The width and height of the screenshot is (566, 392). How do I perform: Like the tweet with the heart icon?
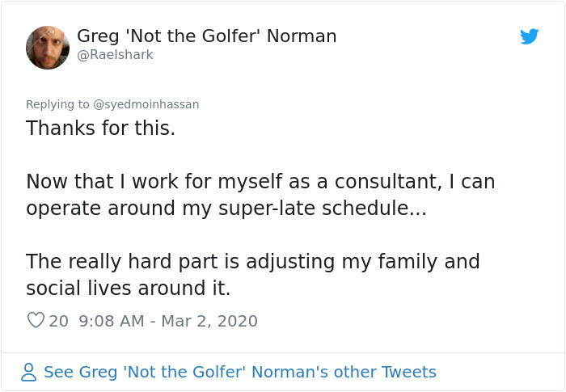[x=36, y=321]
